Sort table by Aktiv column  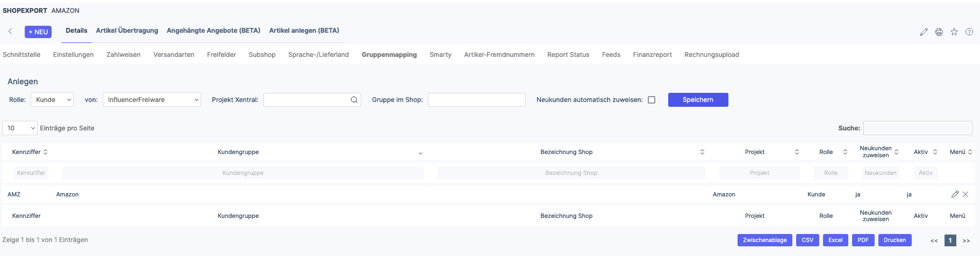[x=925, y=152]
